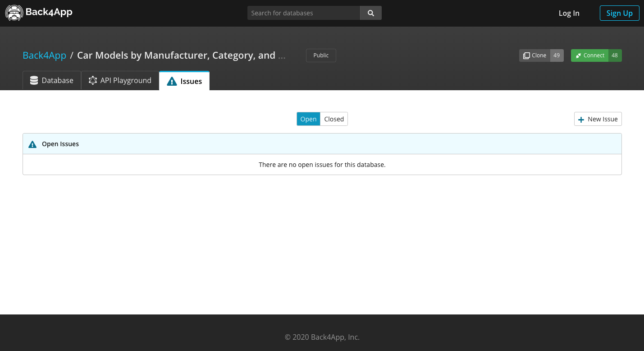This screenshot has width=644, height=351.
Task: Show Open issues filter
Action: point(308,119)
